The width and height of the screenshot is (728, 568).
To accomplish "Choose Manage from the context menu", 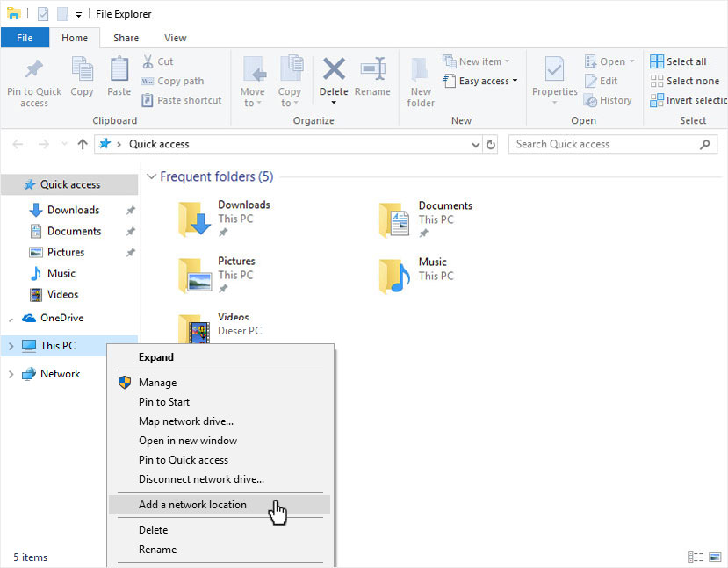I will click(220, 383).
